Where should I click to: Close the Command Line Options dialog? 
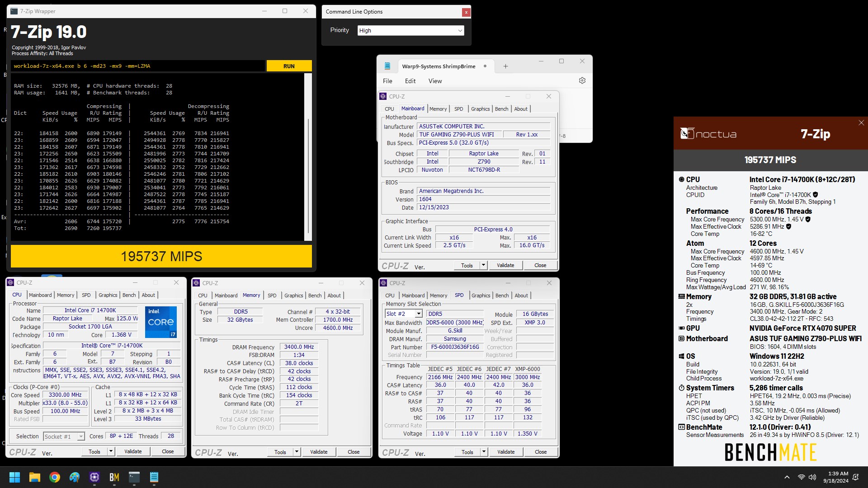466,12
